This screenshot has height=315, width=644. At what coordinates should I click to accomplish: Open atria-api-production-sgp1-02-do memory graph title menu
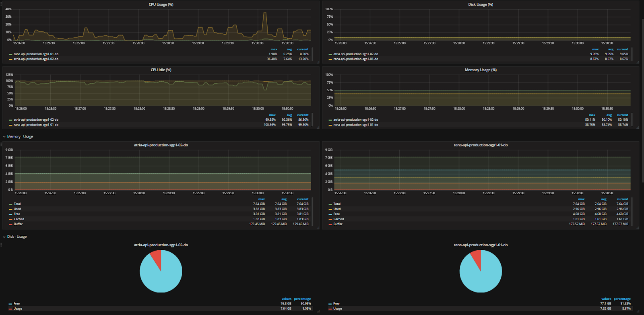161,145
